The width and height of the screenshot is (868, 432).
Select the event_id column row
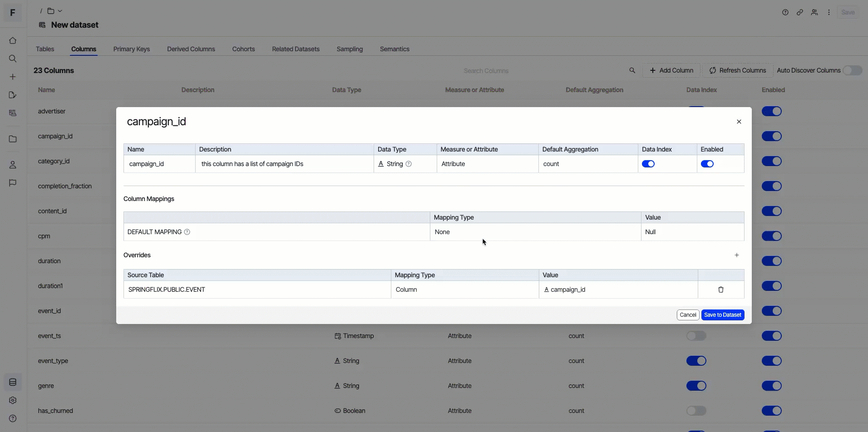[x=49, y=311]
